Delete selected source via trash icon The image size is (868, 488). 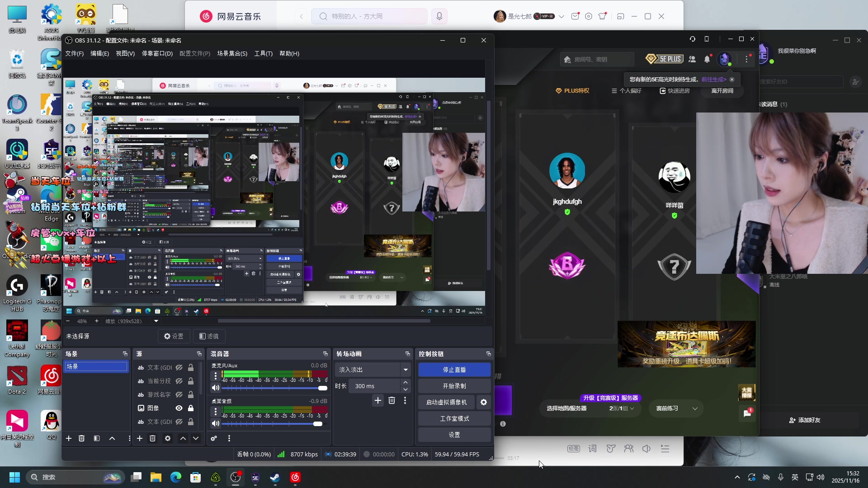click(153, 438)
